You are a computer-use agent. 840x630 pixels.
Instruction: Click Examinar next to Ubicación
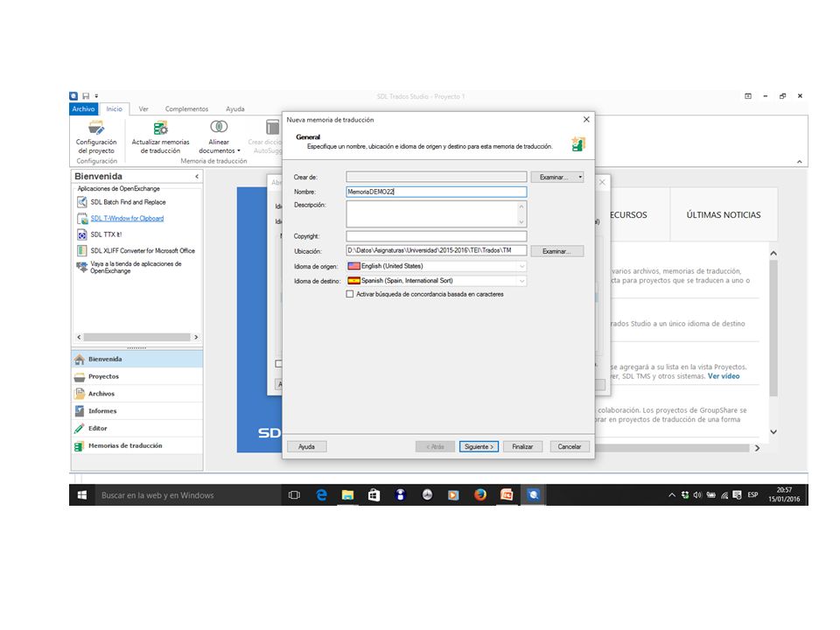tap(557, 251)
